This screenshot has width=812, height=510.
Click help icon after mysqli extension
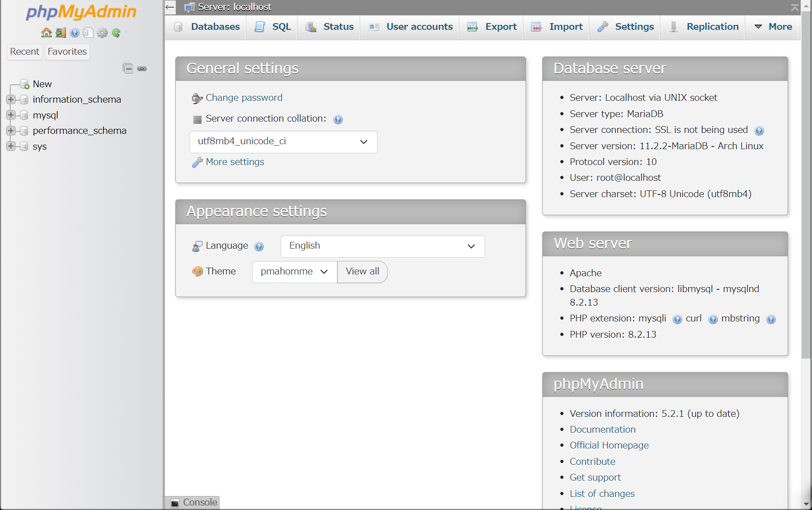click(677, 319)
